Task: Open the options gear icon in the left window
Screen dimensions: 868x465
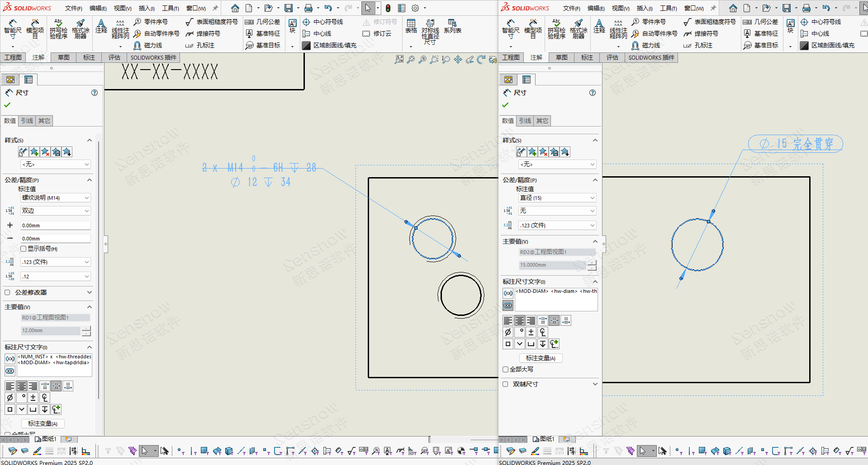Action: pyautogui.click(x=415, y=8)
